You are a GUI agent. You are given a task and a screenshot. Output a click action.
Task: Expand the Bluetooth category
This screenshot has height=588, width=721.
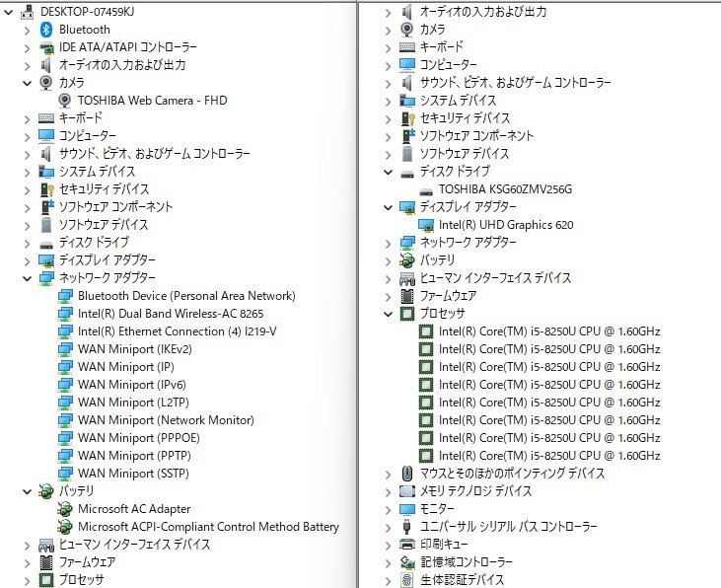pos(28,31)
